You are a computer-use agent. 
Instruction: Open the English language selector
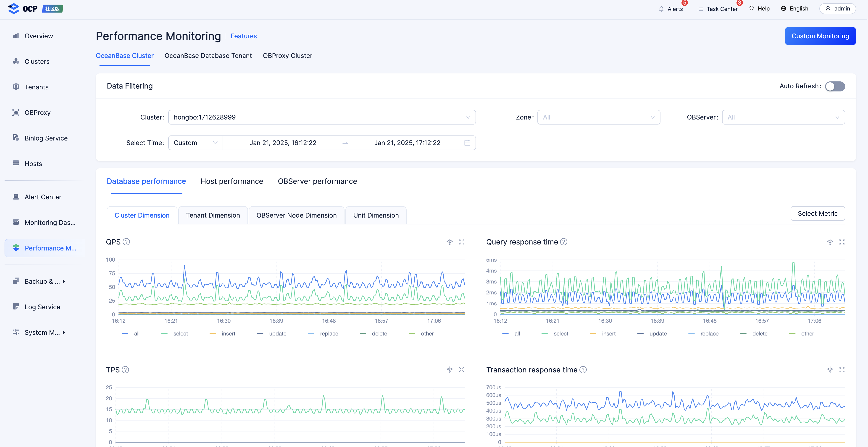click(794, 9)
